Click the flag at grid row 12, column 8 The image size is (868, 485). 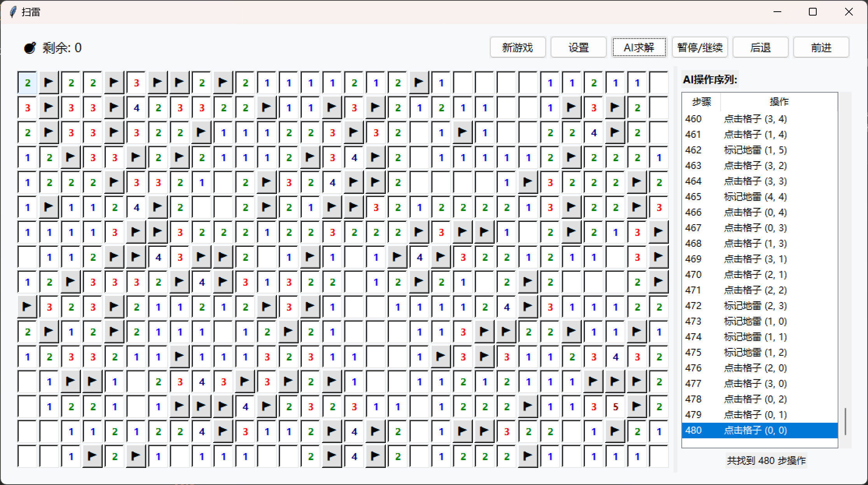coord(180,357)
